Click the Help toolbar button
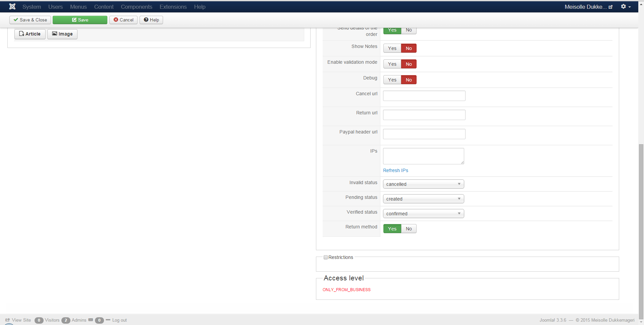The image size is (644, 325). (151, 20)
